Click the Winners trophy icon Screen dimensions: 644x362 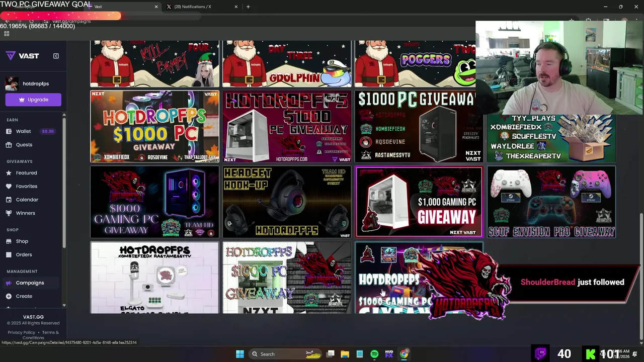click(x=9, y=213)
